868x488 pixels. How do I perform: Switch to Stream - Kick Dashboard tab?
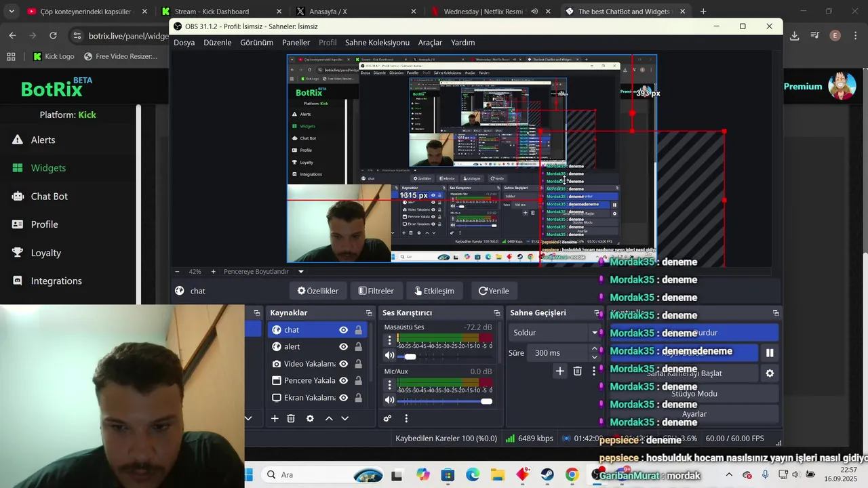(x=222, y=12)
